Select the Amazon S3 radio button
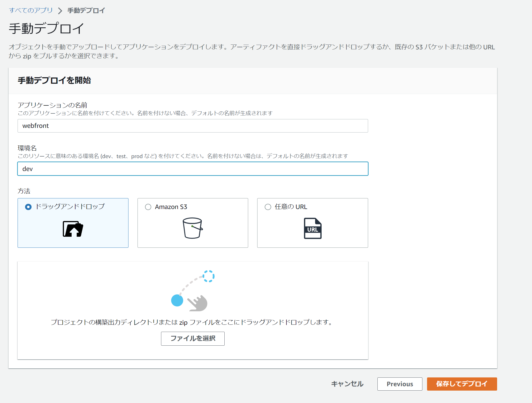This screenshot has width=532, height=403. click(x=148, y=207)
